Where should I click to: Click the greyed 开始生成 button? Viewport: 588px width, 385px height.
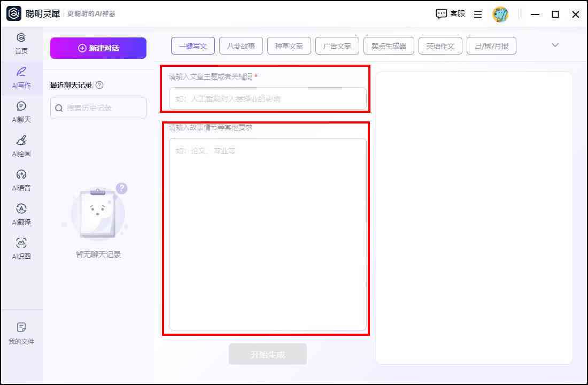pyautogui.click(x=268, y=354)
